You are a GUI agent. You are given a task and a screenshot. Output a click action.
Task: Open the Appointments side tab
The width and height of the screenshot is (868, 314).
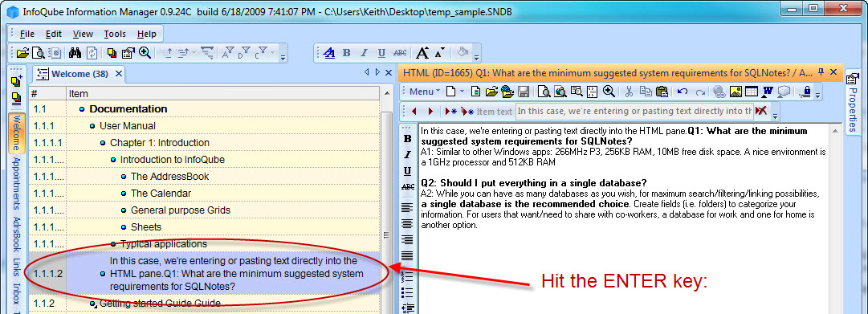(x=16, y=183)
